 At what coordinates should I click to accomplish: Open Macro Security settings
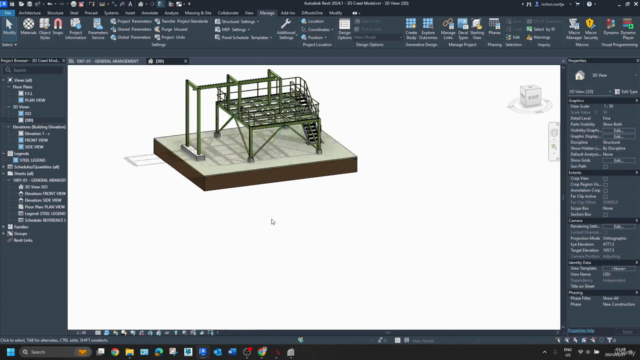[x=591, y=29]
